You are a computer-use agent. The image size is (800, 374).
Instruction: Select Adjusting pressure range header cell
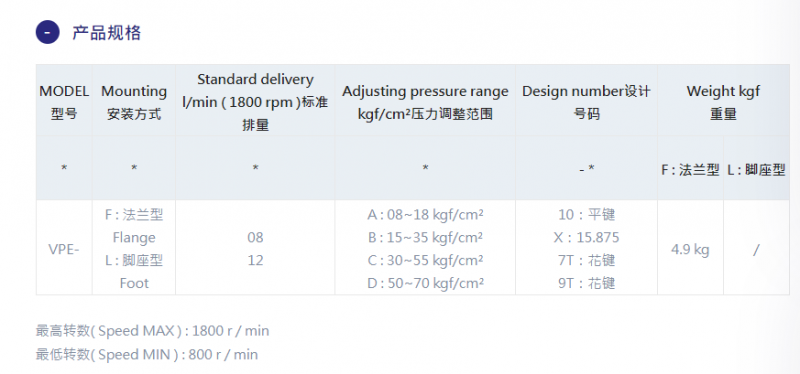[425, 103]
